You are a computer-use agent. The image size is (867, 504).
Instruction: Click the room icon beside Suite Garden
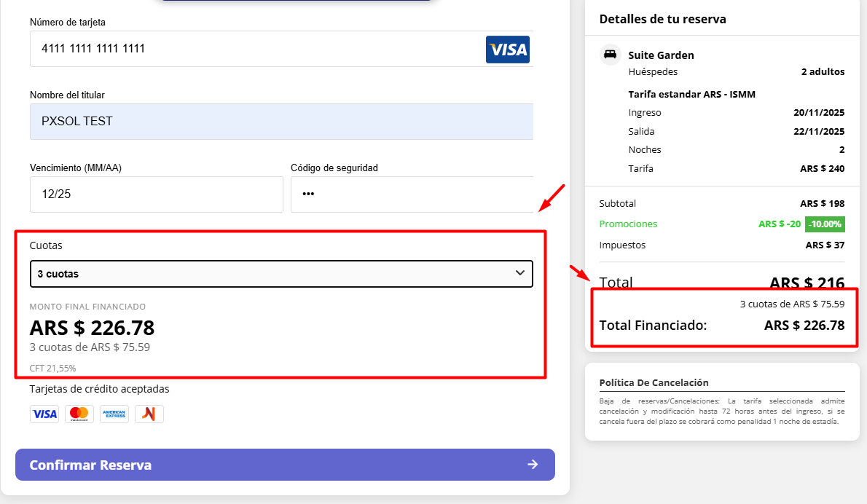(x=610, y=54)
